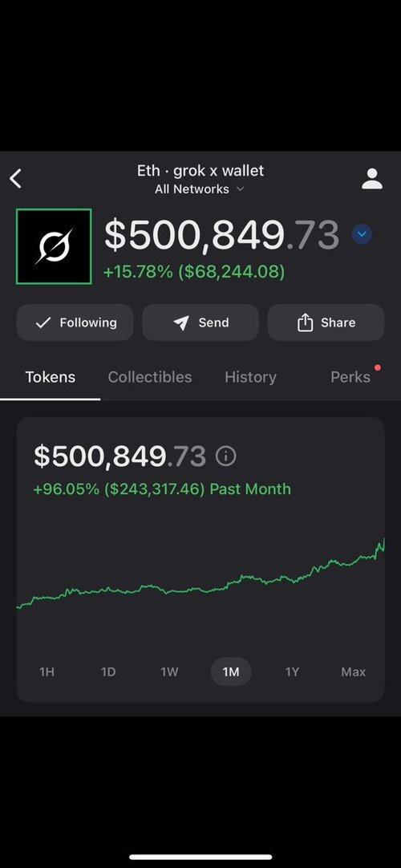This screenshot has width=401, height=868.
Task: Tap the Share upload icon
Action: [306, 322]
